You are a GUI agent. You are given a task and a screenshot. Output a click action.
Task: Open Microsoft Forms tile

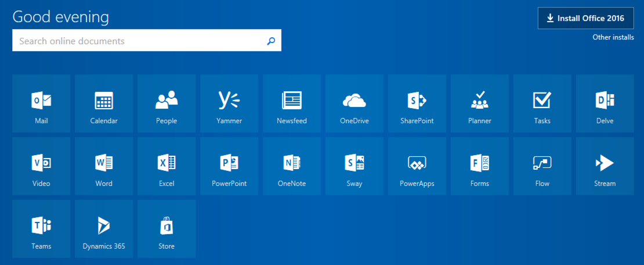pos(480,166)
